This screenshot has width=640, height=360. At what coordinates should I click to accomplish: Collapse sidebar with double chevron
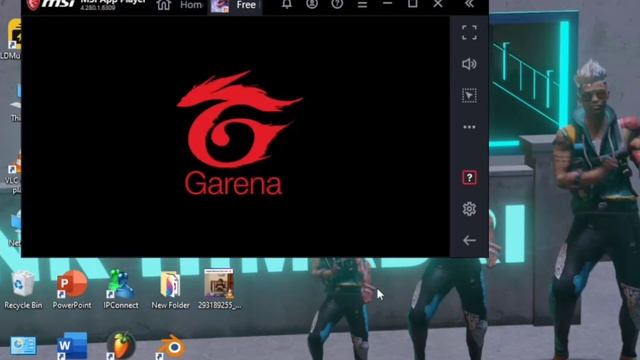[x=469, y=4]
